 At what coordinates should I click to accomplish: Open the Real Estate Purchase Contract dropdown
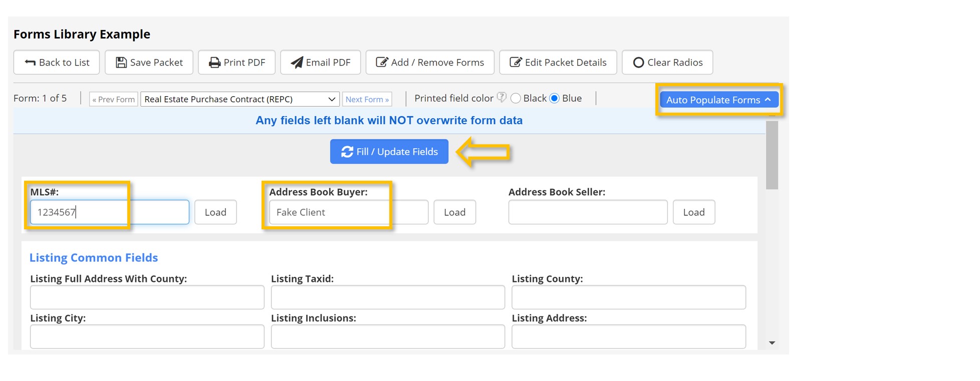click(240, 99)
